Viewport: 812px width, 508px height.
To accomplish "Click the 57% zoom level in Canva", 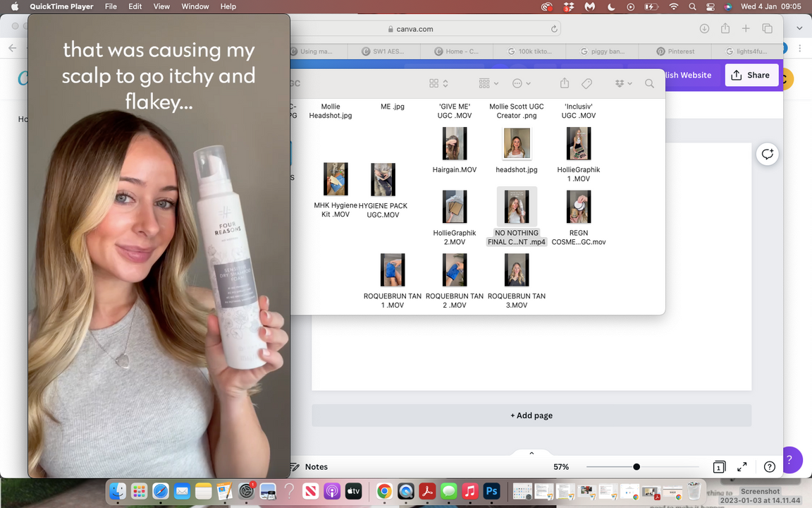I will pyautogui.click(x=561, y=466).
